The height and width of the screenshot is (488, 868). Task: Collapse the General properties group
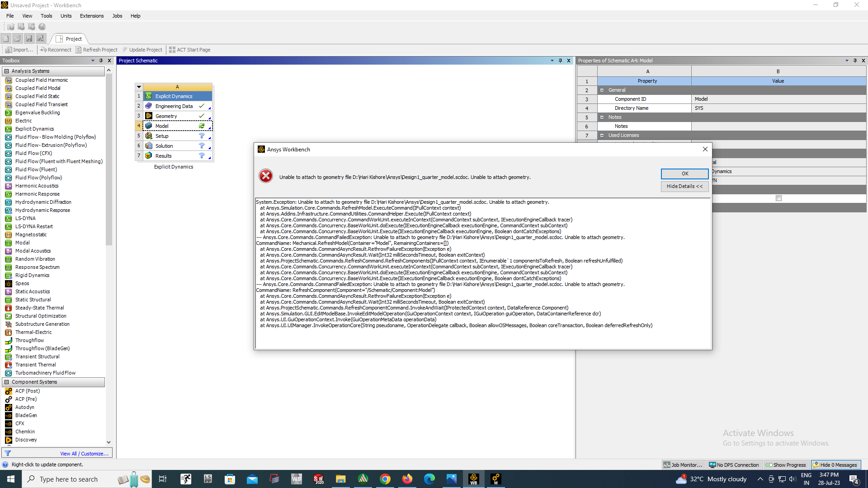click(x=602, y=90)
